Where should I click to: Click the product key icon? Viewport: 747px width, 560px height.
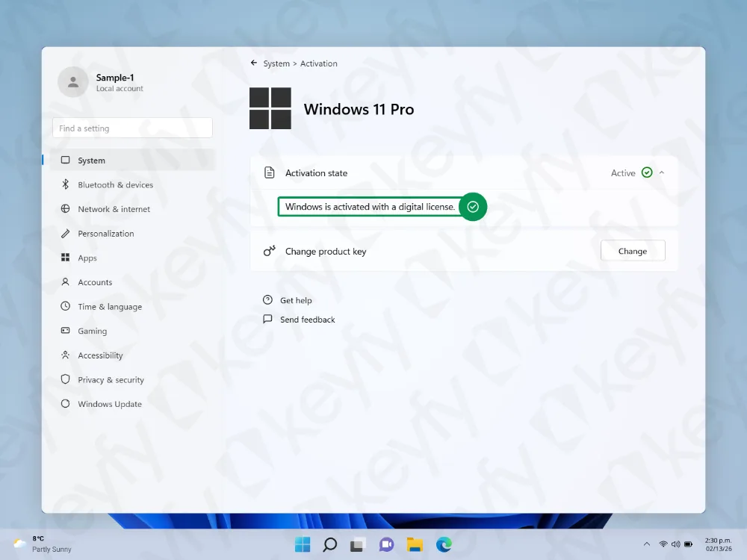[269, 250]
